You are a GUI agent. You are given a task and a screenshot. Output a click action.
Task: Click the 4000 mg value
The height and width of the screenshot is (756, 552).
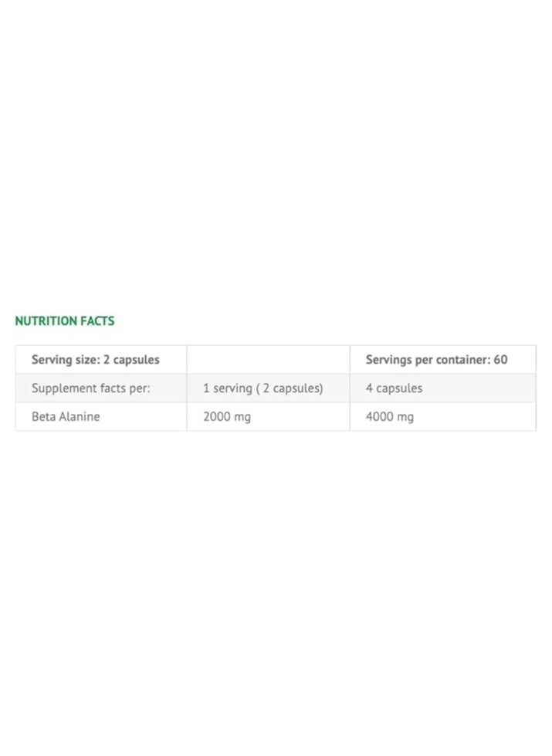click(390, 417)
